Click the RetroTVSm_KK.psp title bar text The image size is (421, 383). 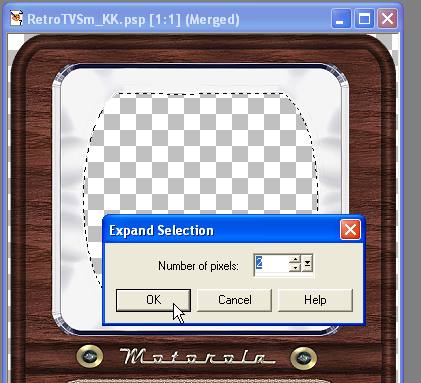(x=133, y=19)
